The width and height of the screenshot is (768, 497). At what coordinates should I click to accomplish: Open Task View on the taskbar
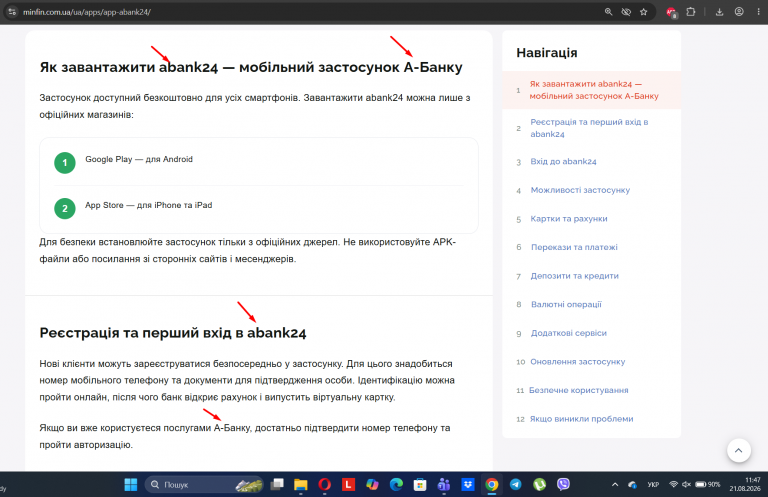coord(277,485)
